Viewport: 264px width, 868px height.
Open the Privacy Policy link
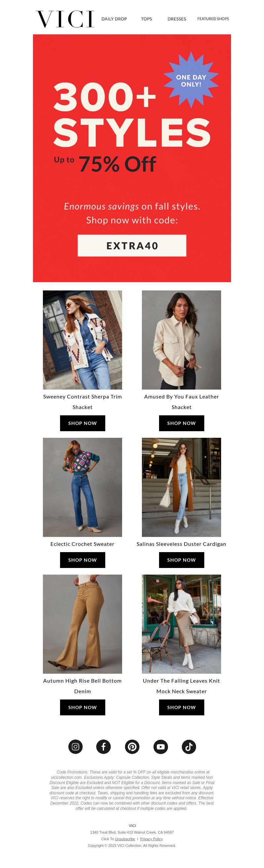(151, 839)
